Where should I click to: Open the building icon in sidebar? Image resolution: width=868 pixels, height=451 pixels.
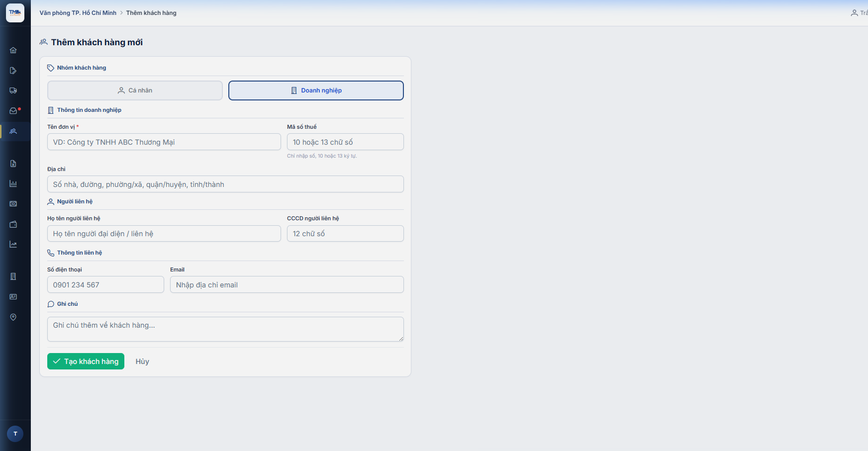click(x=13, y=276)
